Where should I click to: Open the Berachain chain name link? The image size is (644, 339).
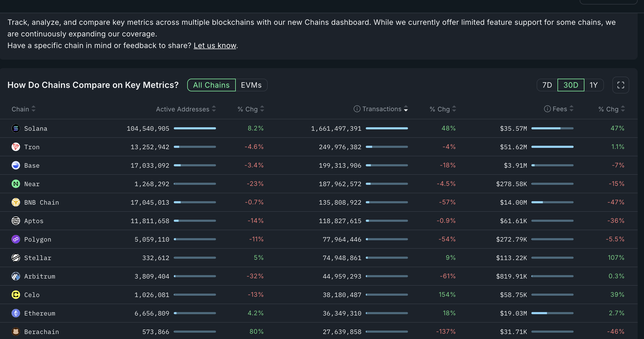click(x=42, y=332)
